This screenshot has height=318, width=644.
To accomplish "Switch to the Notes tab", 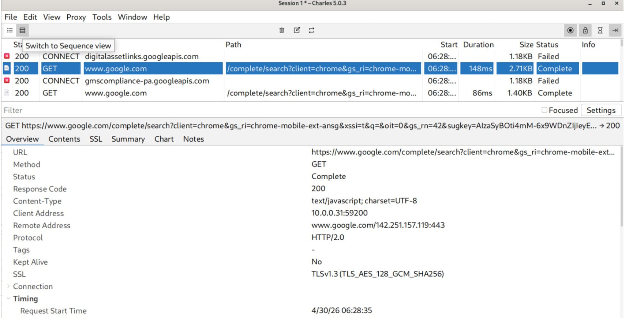I will pos(194,139).
